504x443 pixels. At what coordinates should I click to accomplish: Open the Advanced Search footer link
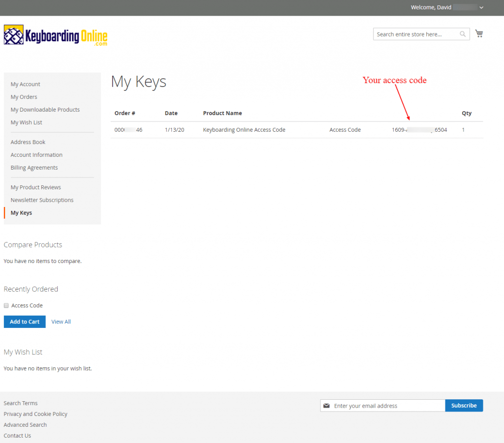tap(25, 425)
